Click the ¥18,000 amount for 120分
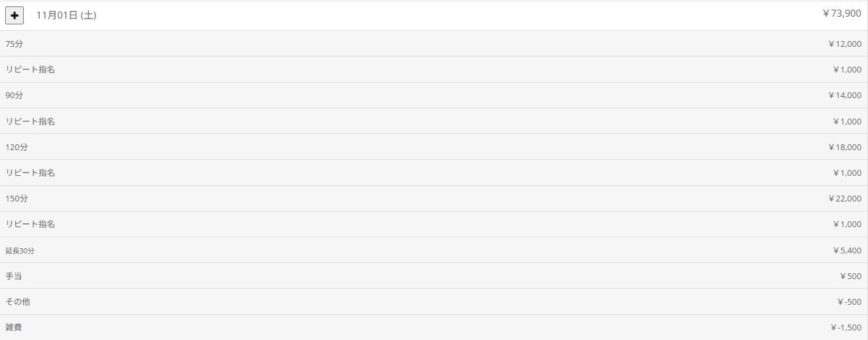This screenshot has height=340, width=868. 844,147
